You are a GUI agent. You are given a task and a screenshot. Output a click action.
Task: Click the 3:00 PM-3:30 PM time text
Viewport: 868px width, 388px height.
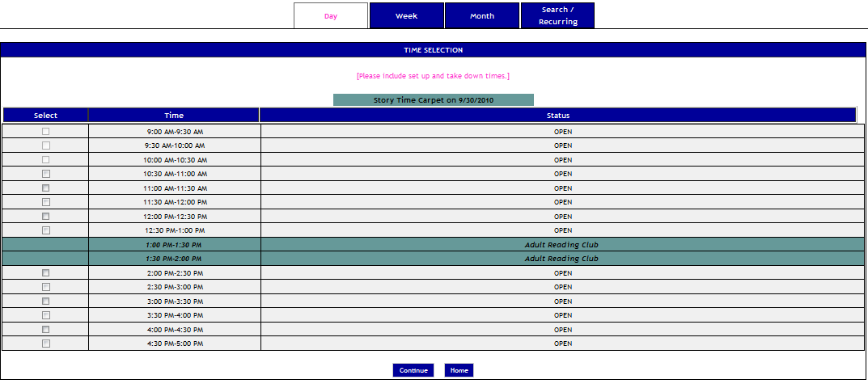click(x=175, y=302)
